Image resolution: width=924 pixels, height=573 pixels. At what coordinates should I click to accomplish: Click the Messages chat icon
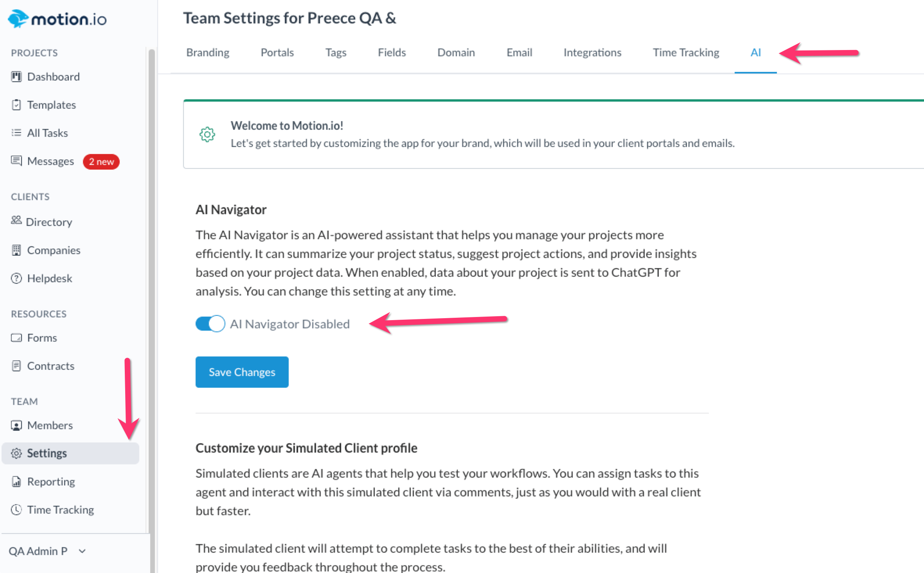[16, 161]
